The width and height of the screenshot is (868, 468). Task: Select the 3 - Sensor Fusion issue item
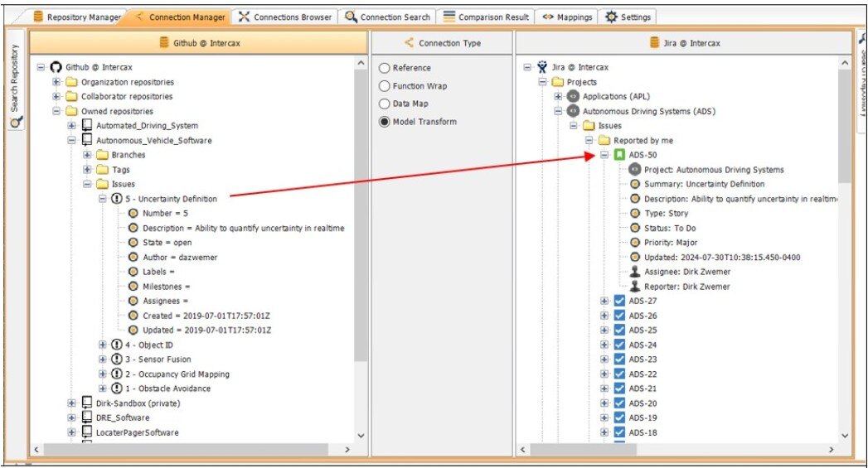click(163, 359)
